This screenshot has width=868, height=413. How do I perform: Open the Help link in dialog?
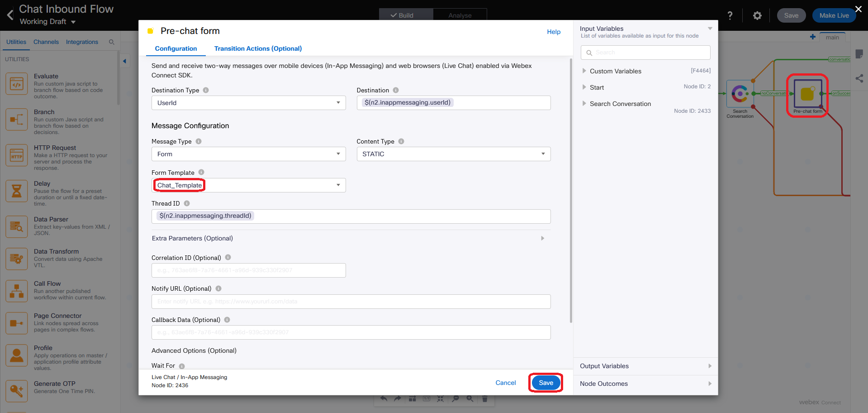click(554, 32)
